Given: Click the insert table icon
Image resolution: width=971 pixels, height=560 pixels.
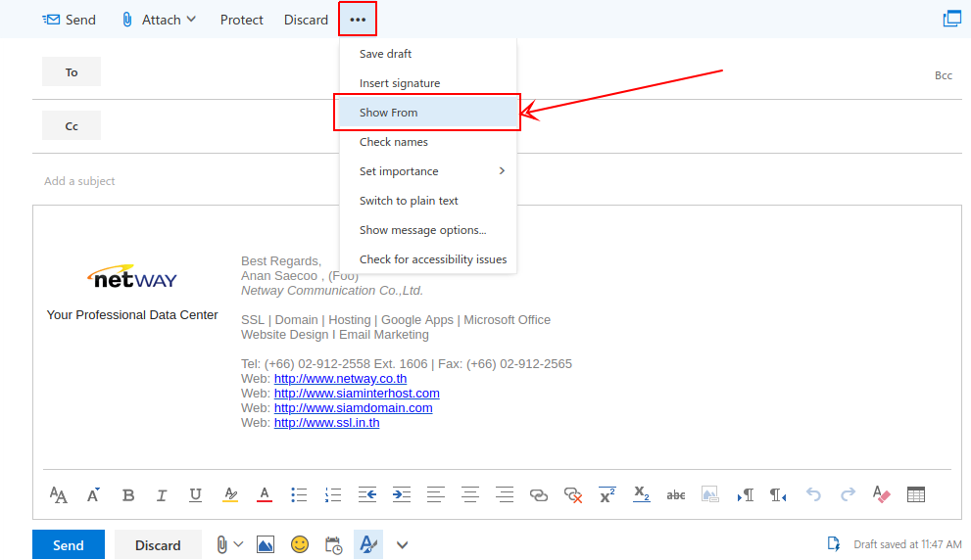Looking at the screenshot, I should [916, 495].
